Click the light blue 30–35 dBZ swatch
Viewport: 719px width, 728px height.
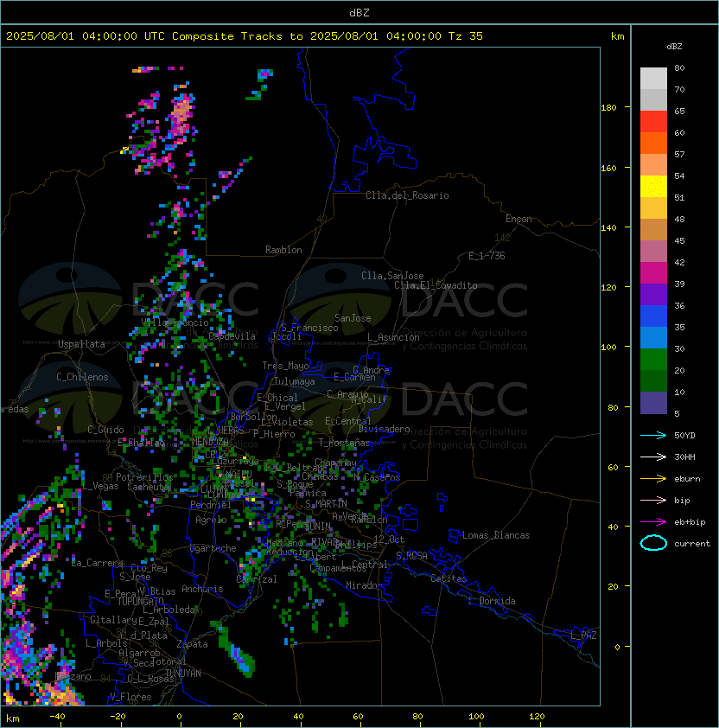coord(653,337)
